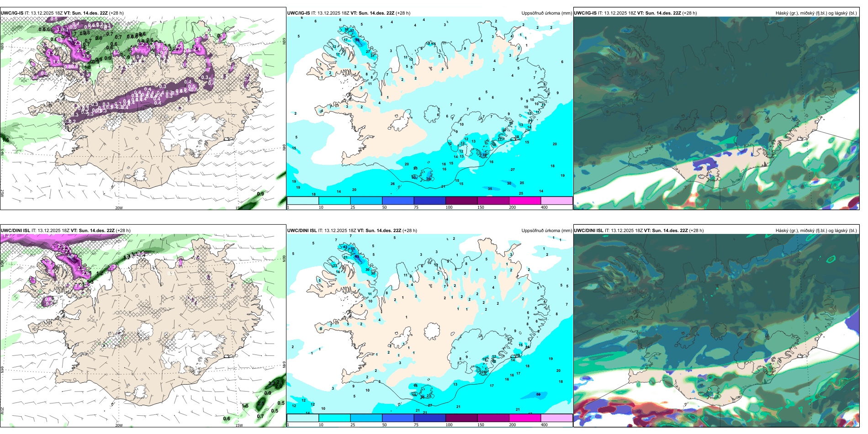Screen dimensions: 868x434
Task: Pick the 75–100 mm swatch in UWC/DINI ISL legend
Action: tap(430, 418)
